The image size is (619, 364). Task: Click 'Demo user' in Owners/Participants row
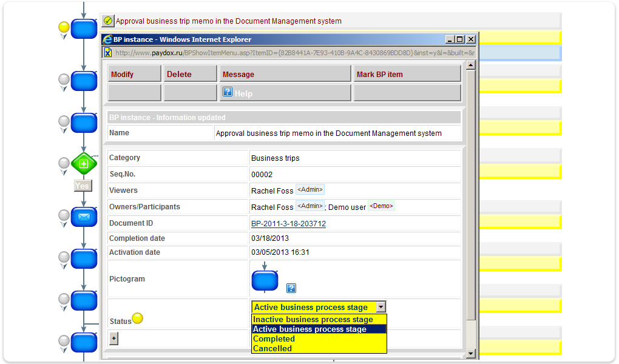tap(347, 207)
